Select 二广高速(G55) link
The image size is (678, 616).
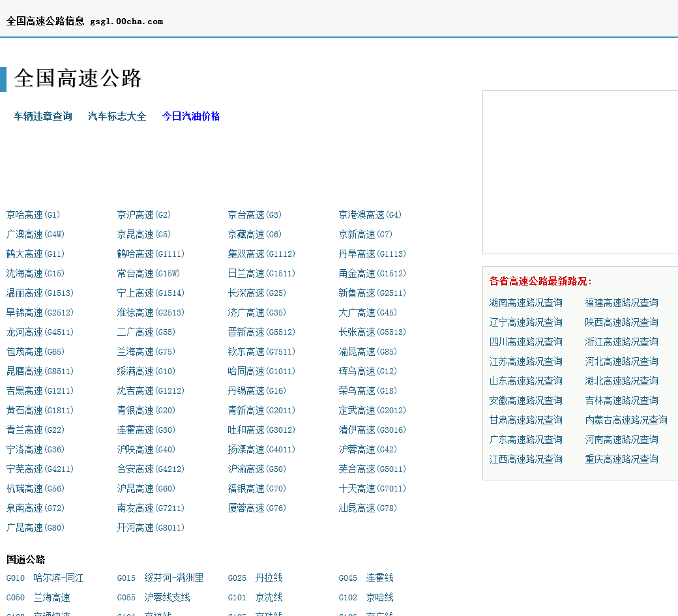[146, 332]
